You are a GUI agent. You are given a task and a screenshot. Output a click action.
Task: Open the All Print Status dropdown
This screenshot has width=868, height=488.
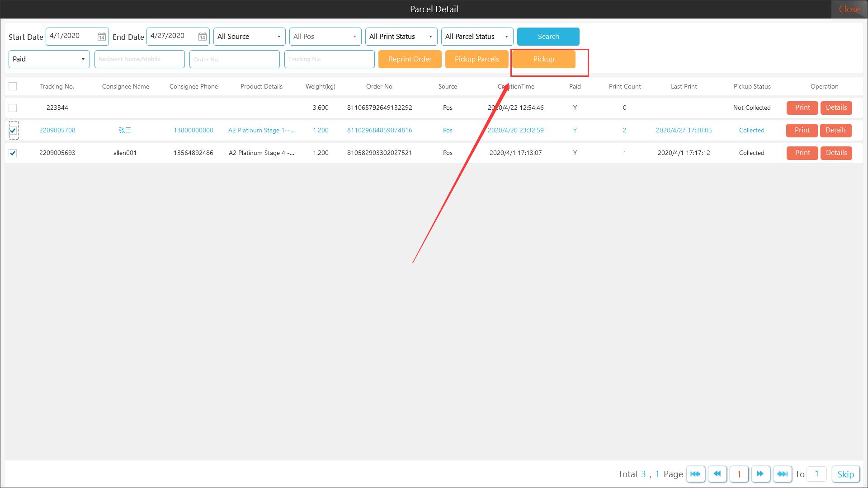(401, 37)
